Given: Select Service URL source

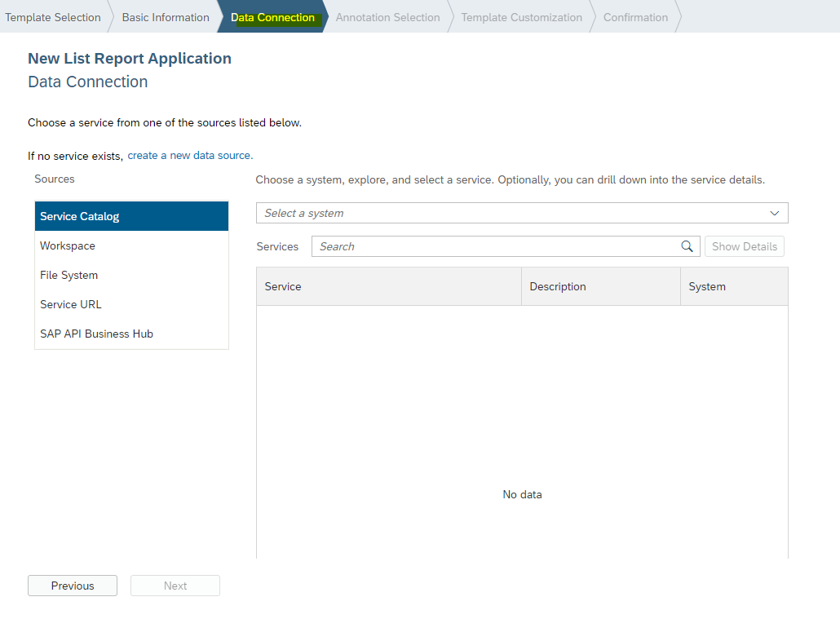Looking at the screenshot, I should [131, 304].
